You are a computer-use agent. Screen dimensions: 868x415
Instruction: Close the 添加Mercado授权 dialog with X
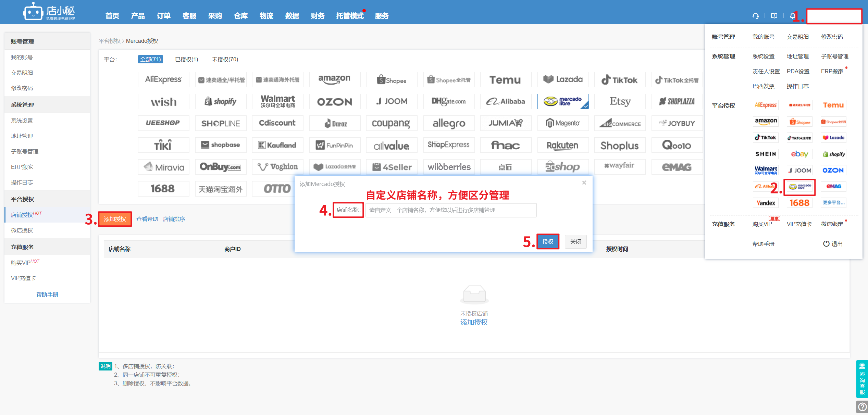pos(584,183)
